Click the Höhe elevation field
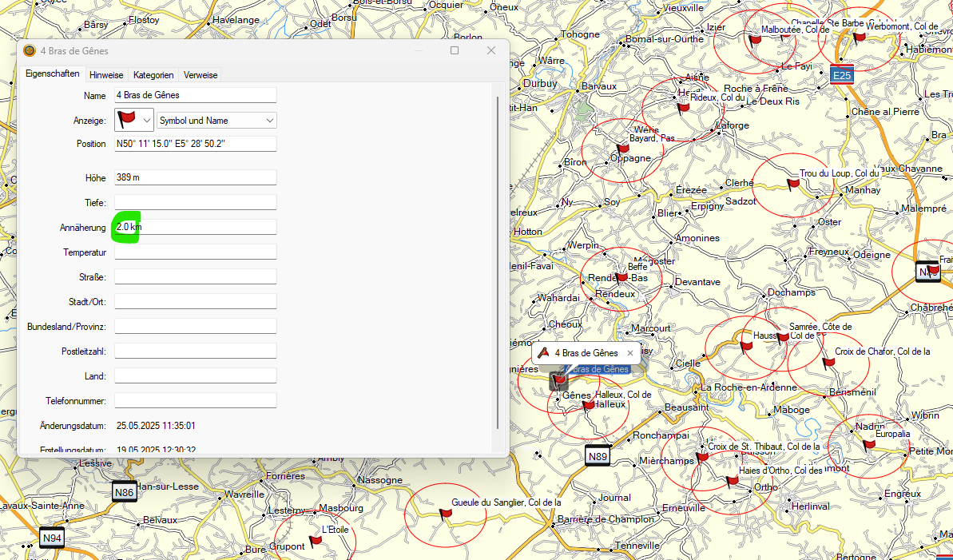 [195, 177]
